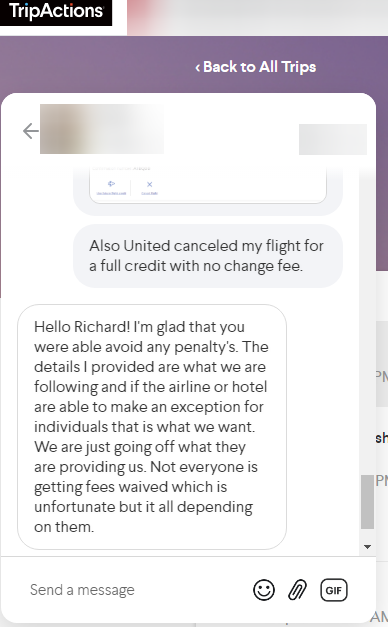Select the "Also United canceled my flight" message
Screen dimensions: 388x627
coord(208,256)
